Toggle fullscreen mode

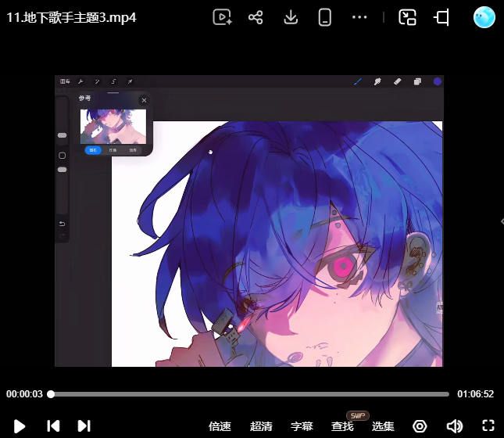(x=488, y=425)
